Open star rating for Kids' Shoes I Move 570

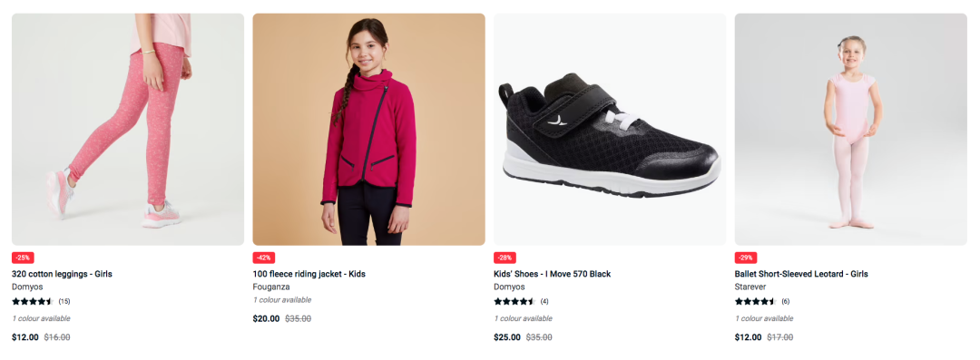point(514,301)
